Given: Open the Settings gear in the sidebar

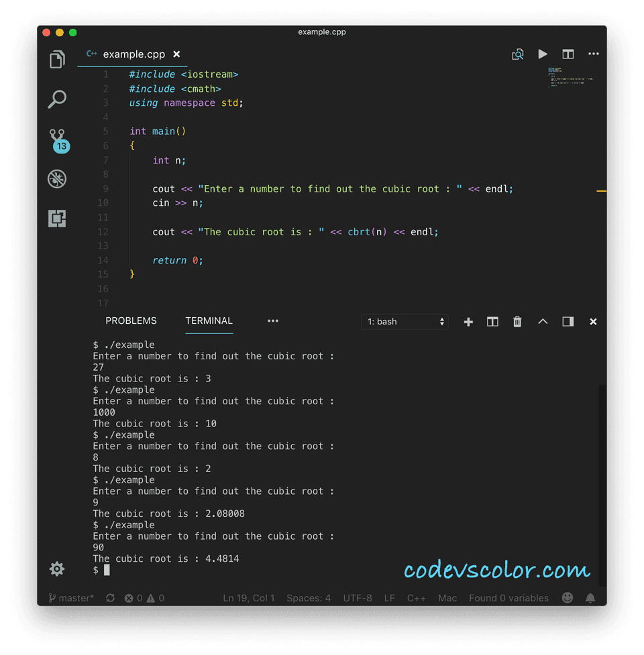Looking at the screenshot, I should point(57,569).
